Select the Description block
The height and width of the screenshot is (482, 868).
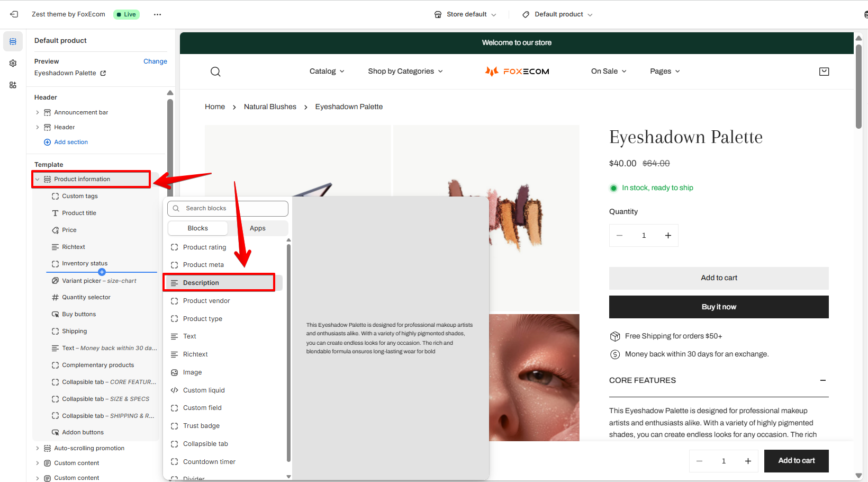click(x=223, y=283)
